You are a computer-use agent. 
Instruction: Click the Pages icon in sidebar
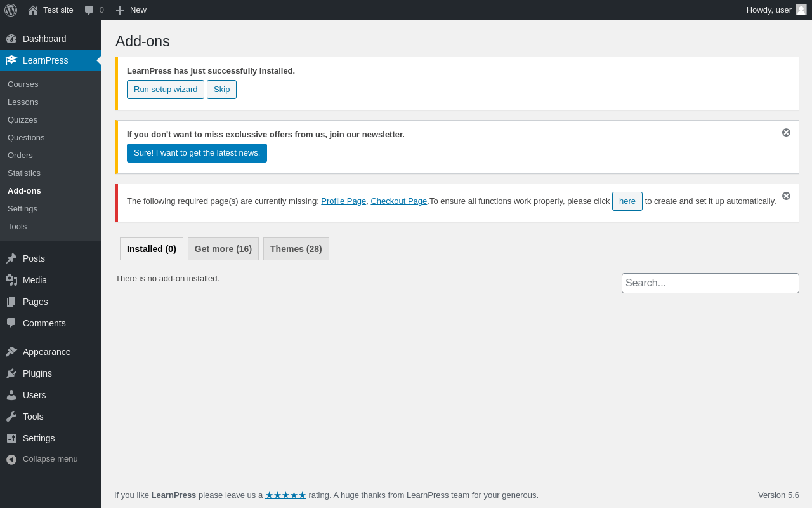tap(11, 302)
